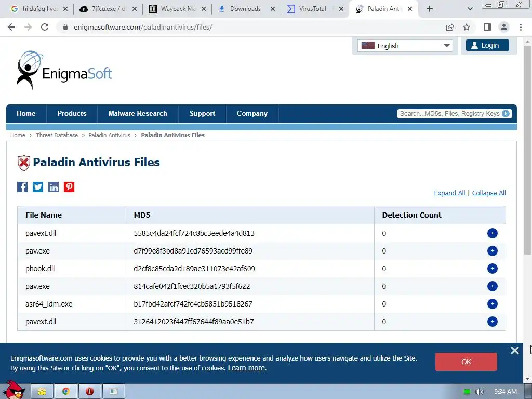Click the EnigmaSoft logo

[x=64, y=70]
